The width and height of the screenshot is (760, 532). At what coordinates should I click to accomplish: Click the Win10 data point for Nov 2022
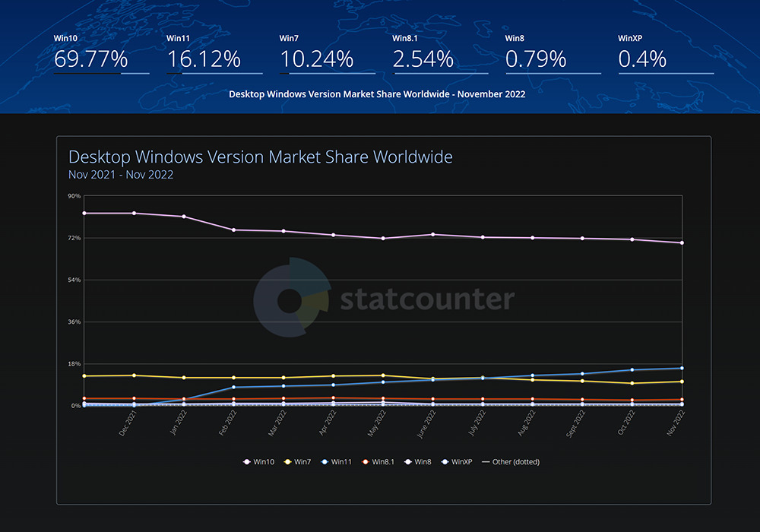(682, 243)
